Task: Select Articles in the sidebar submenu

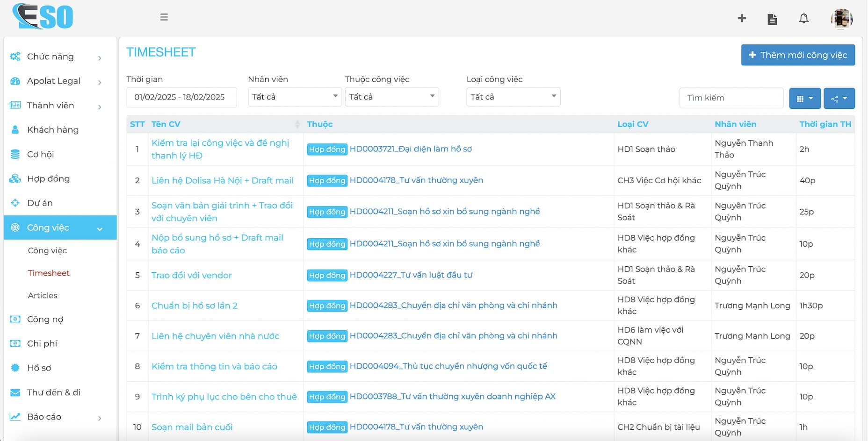Action: coord(43,295)
